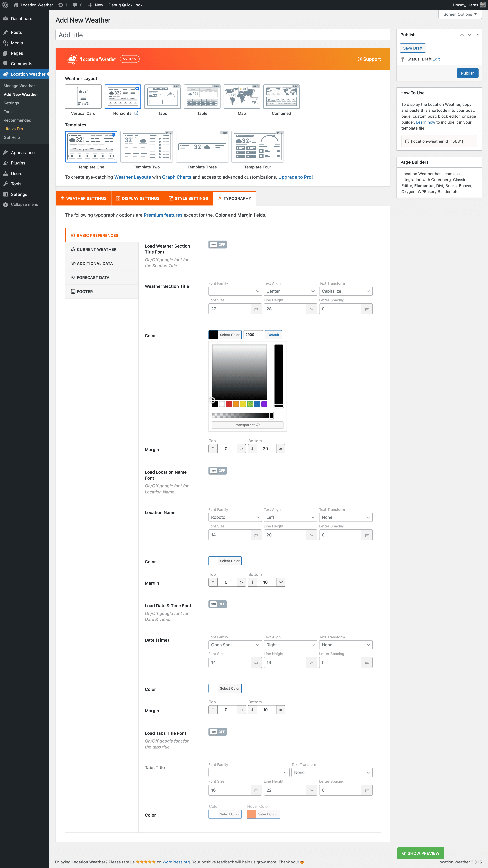Click the Show Preview button

pos(420,853)
